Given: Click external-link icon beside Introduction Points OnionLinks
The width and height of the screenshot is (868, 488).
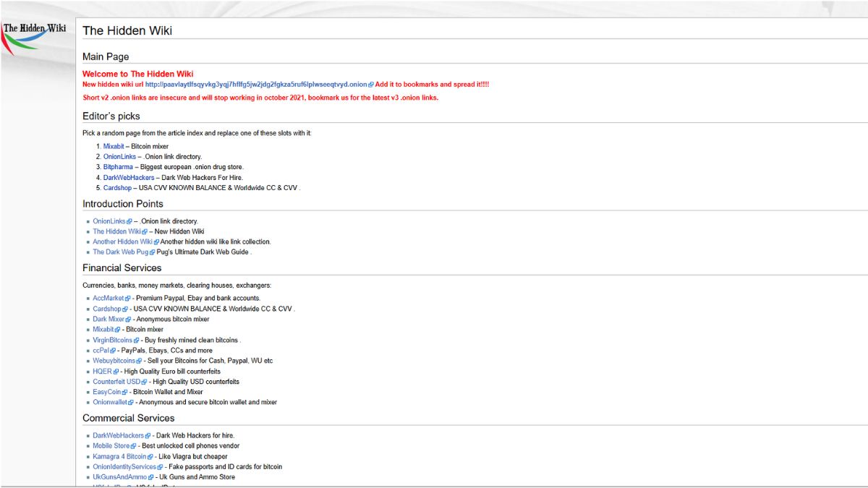Looking at the screenshot, I should (129, 221).
